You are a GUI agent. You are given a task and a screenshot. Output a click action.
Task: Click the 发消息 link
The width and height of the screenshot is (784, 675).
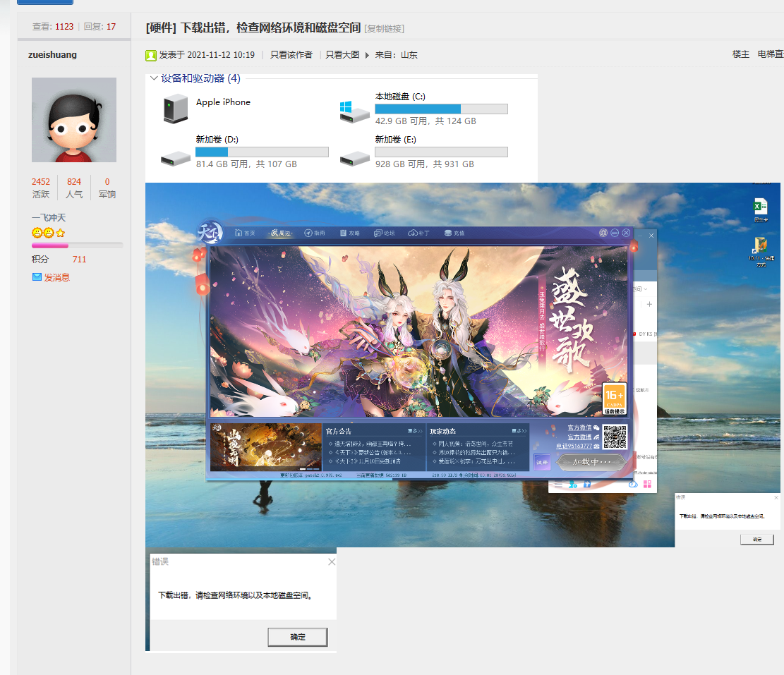57,277
